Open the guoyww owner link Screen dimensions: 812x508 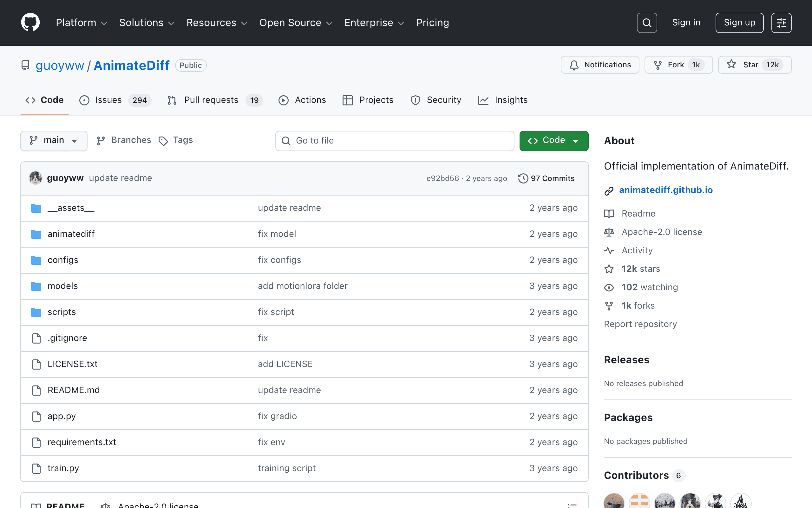(x=60, y=65)
